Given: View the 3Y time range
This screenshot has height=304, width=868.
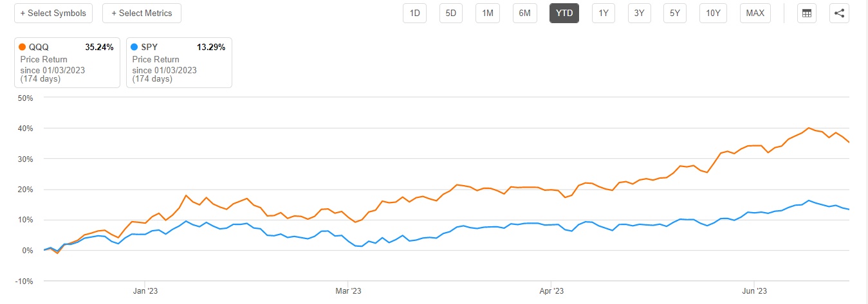Looking at the screenshot, I should pyautogui.click(x=639, y=13).
